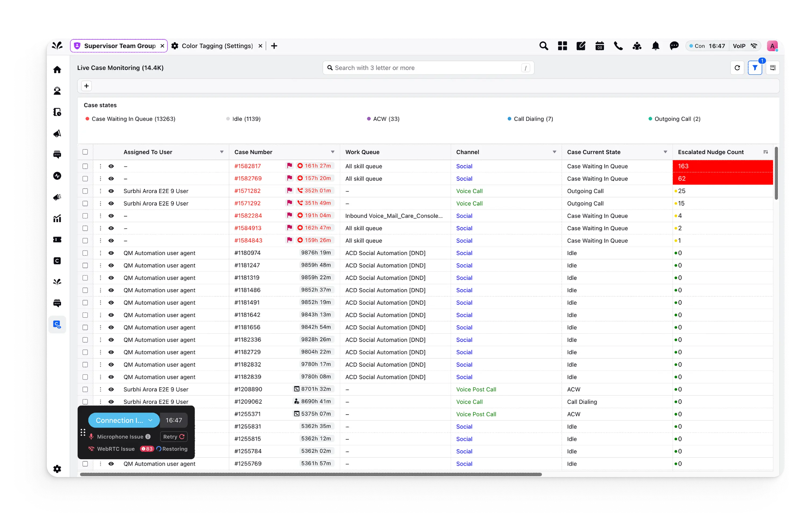812x527 pixels.
Task: Open the Social channel link for #1582769
Action: (464, 179)
